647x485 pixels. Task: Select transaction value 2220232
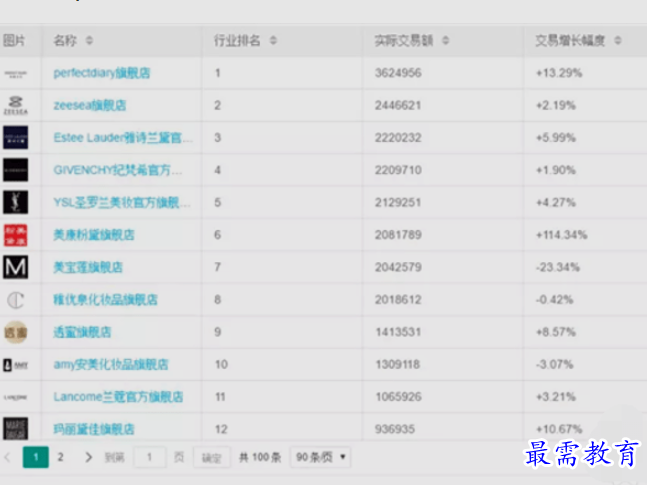(398, 137)
